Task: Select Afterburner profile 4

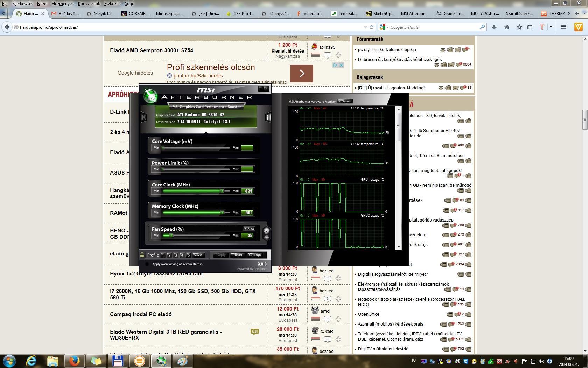Action: (182, 255)
